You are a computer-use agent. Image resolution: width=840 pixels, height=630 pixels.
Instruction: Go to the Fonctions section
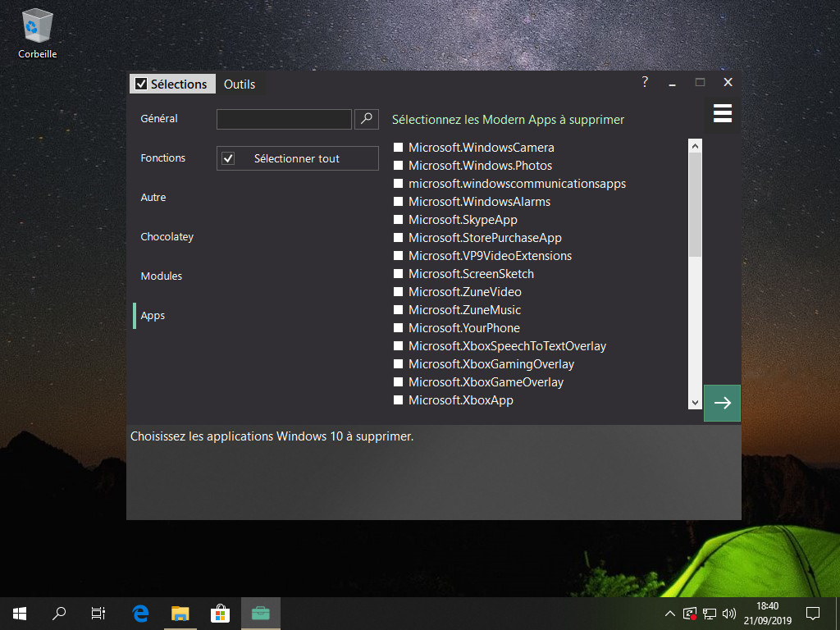point(162,158)
